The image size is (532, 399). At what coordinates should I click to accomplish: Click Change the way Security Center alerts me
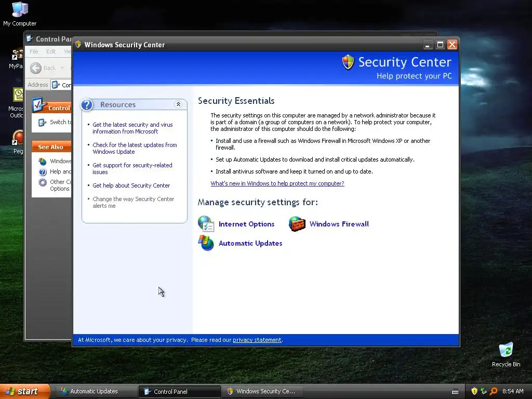[x=134, y=202]
